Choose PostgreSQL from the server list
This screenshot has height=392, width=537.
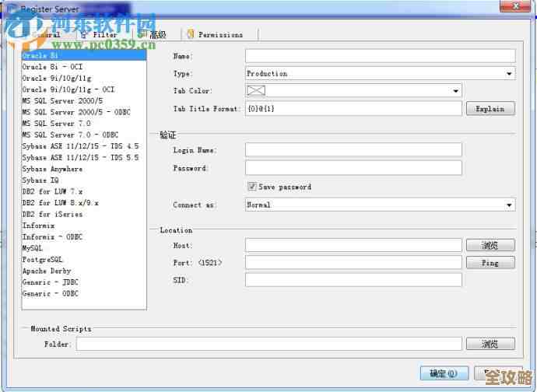[43, 260]
